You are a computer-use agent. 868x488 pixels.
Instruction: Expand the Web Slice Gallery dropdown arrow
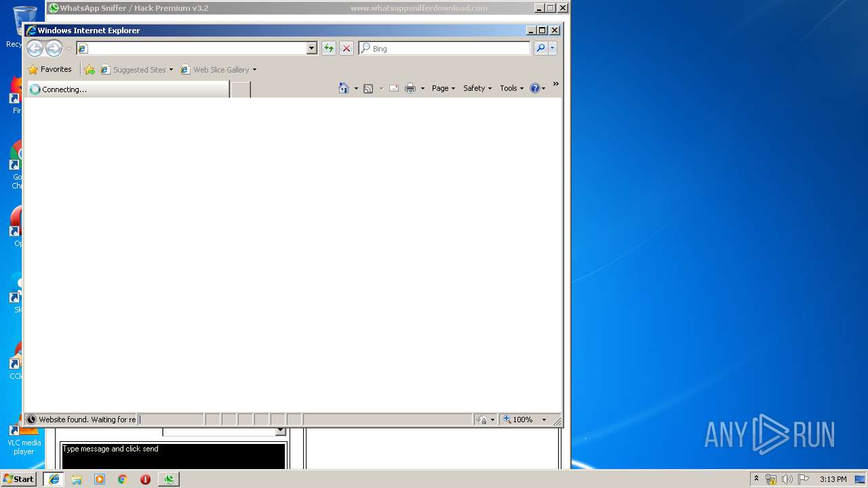(x=254, y=69)
